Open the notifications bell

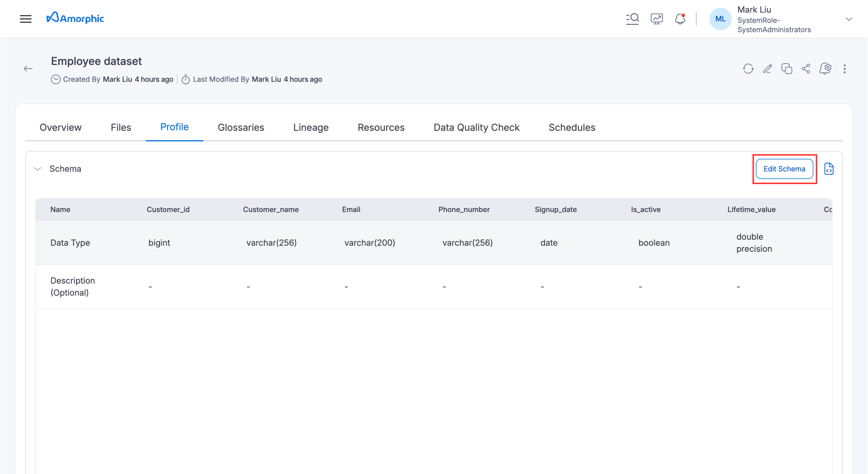(680, 19)
